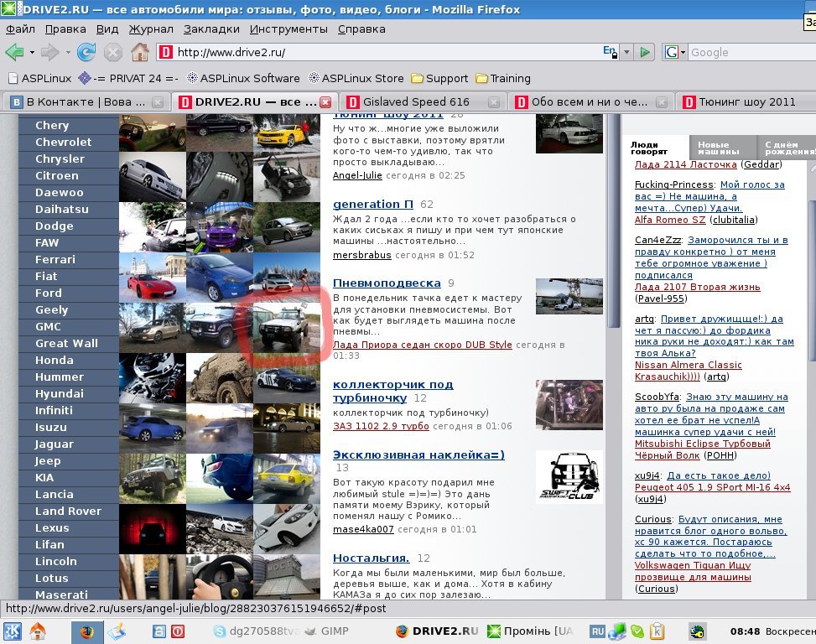Viewport: 816px width, 644px height.
Task: Open the ASPLinux bookmark
Action: click(39, 79)
